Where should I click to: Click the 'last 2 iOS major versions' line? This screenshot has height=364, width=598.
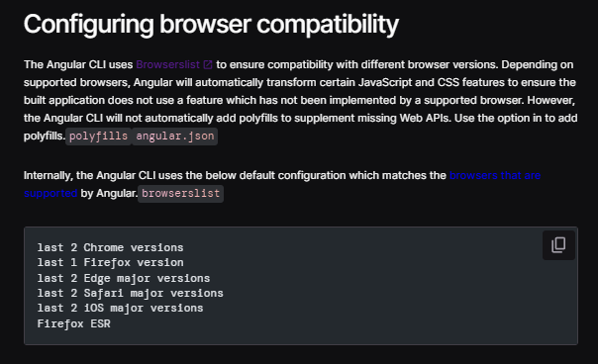coord(120,308)
